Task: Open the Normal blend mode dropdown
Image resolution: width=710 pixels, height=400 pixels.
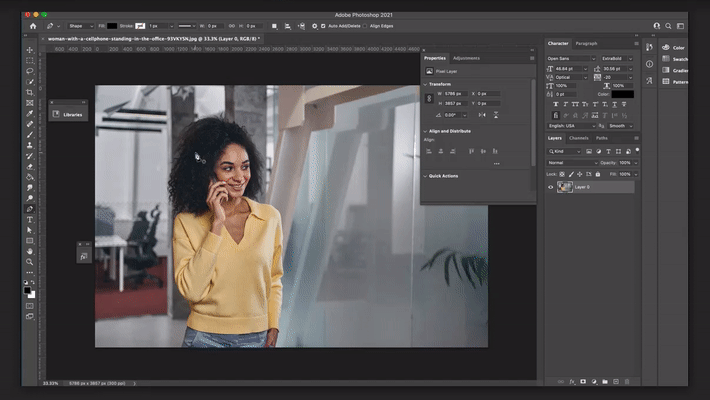Action: coord(570,162)
